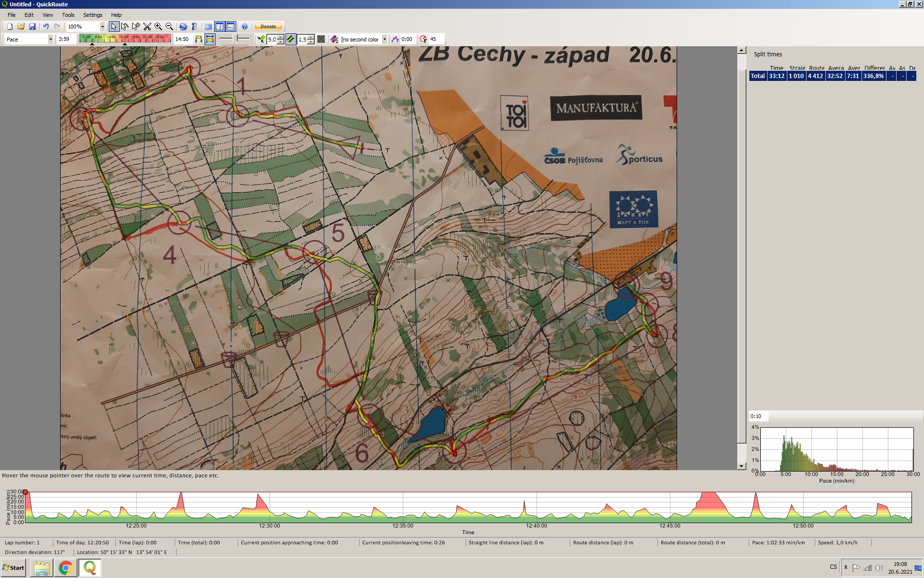Click the circle time radius icon
The width and height of the screenshot is (924, 578).
pos(423,39)
